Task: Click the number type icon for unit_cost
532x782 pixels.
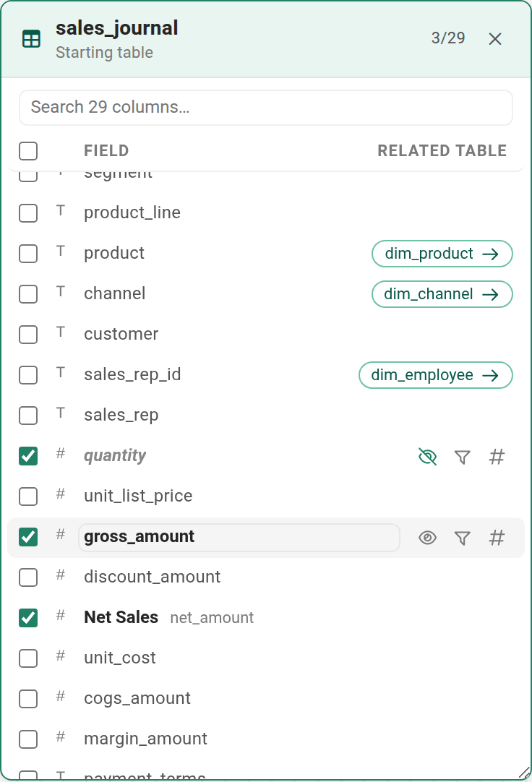Action: [x=60, y=656]
